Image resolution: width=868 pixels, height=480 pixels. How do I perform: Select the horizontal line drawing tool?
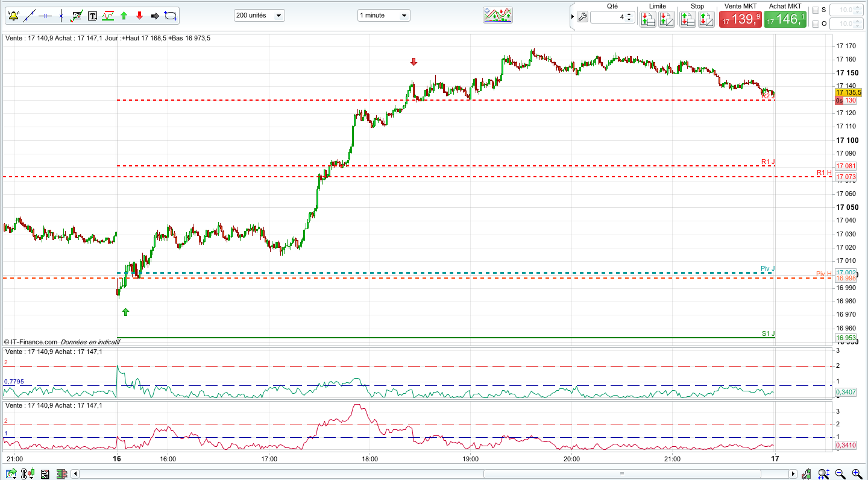coord(45,16)
